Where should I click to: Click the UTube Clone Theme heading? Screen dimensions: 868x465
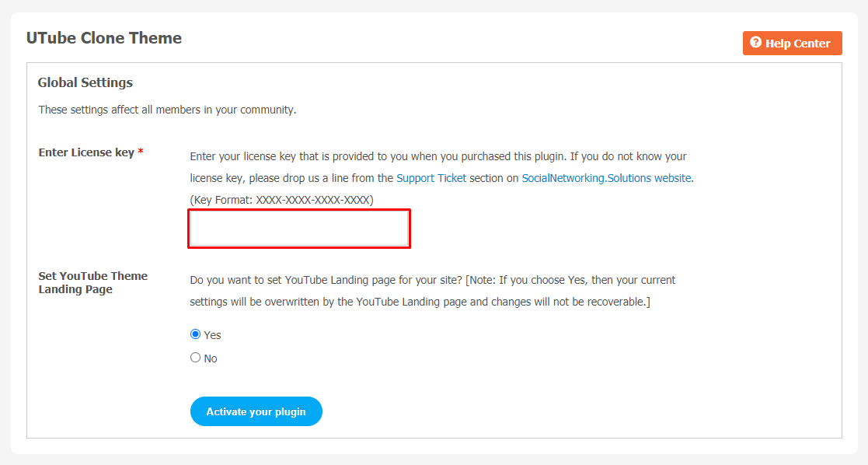click(104, 37)
